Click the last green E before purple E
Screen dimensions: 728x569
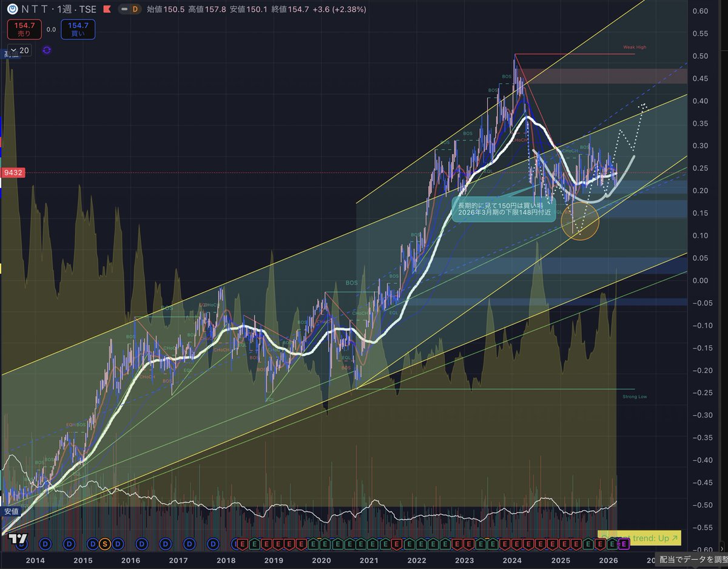(613, 543)
